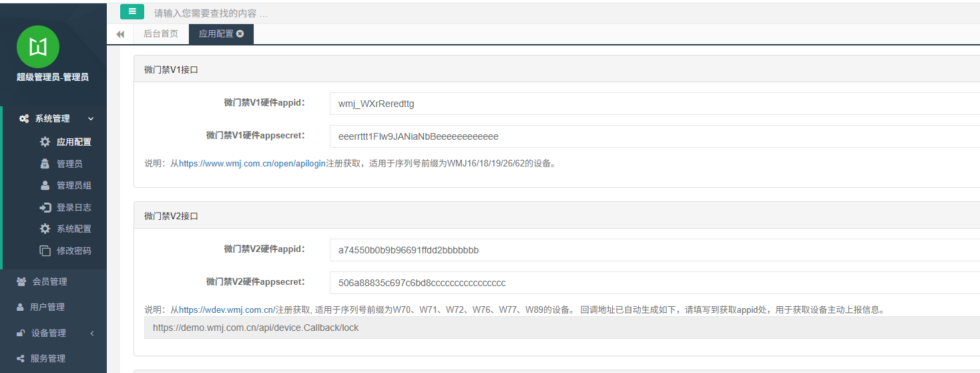Screen dimensions: 980x373
Task: Click the 微门禁V1硬件appid label
Action: pos(264,103)
